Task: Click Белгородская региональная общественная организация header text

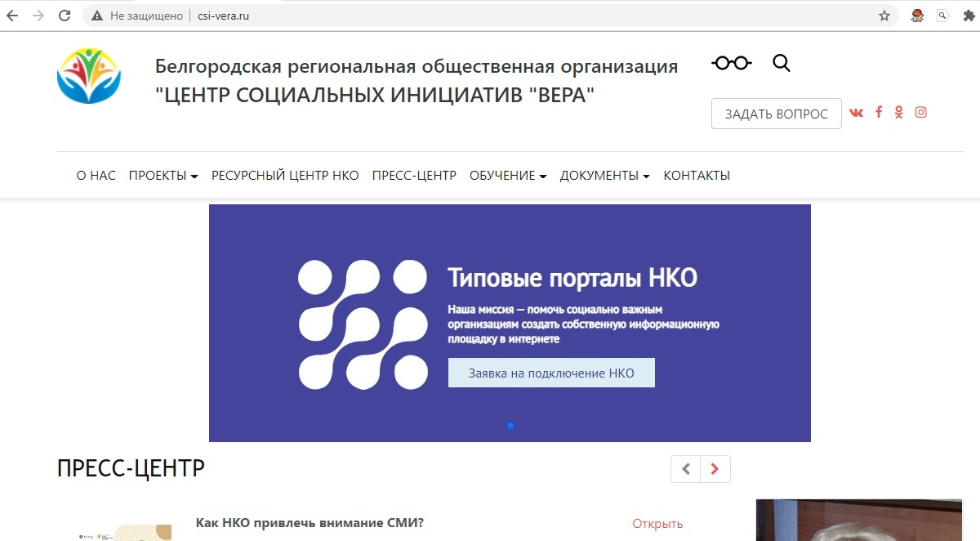Action: click(416, 66)
